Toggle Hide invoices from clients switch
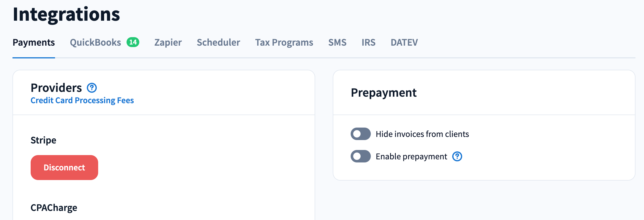Image resolution: width=644 pixels, height=220 pixels. (361, 134)
